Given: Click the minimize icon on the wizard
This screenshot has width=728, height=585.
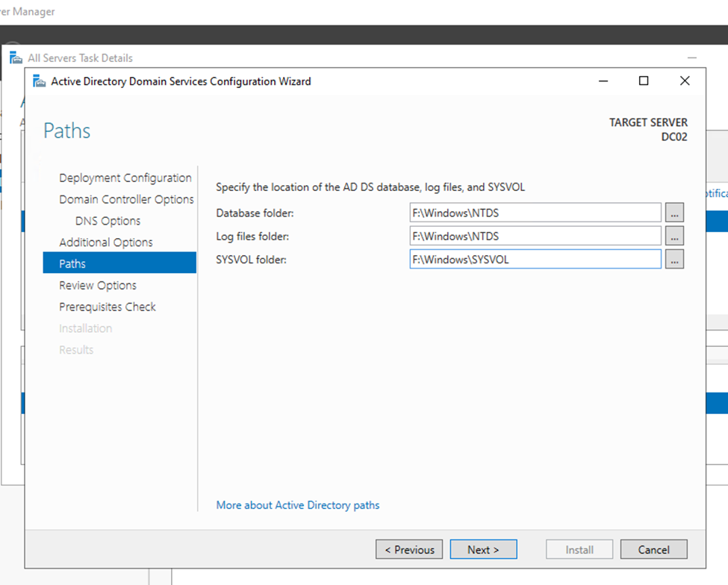Looking at the screenshot, I should click(x=603, y=81).
